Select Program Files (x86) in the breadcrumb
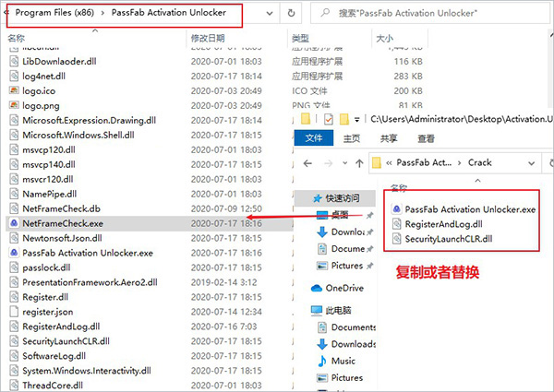This screenshot has height=392, width=554. tap(54, 12)
